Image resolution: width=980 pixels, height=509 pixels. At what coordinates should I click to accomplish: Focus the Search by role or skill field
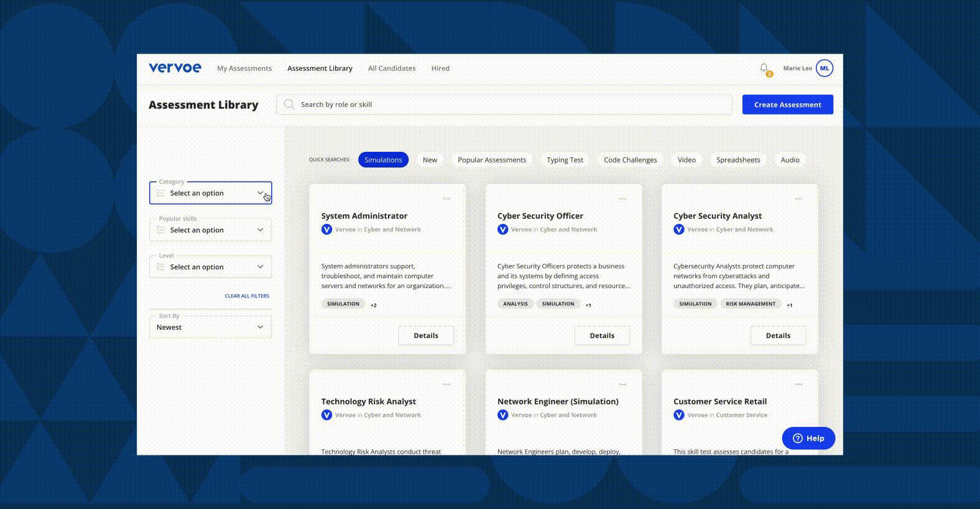[x=504, y=105]
